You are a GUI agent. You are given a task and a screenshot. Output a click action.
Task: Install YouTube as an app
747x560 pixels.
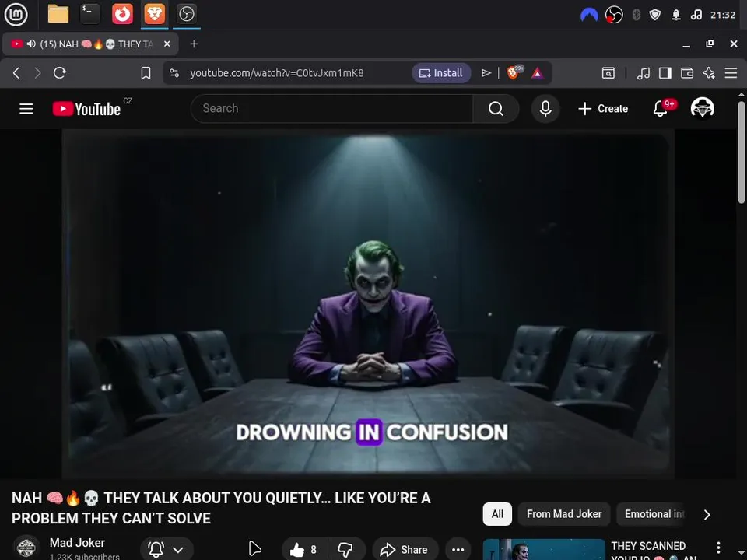pyautogui.click(x=441, y=73)
